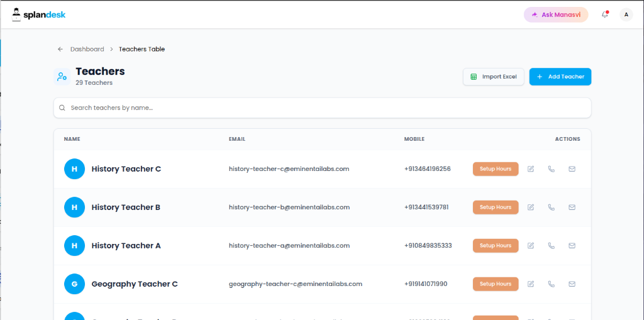Click phone icon for History Teacher A

click(551, 246)
